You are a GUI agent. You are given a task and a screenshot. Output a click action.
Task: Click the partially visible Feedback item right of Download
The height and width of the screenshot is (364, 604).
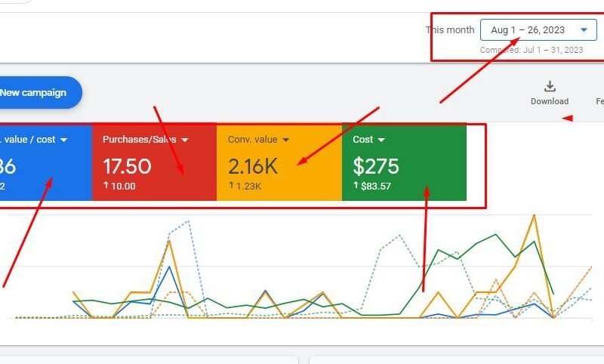(599, 101)
